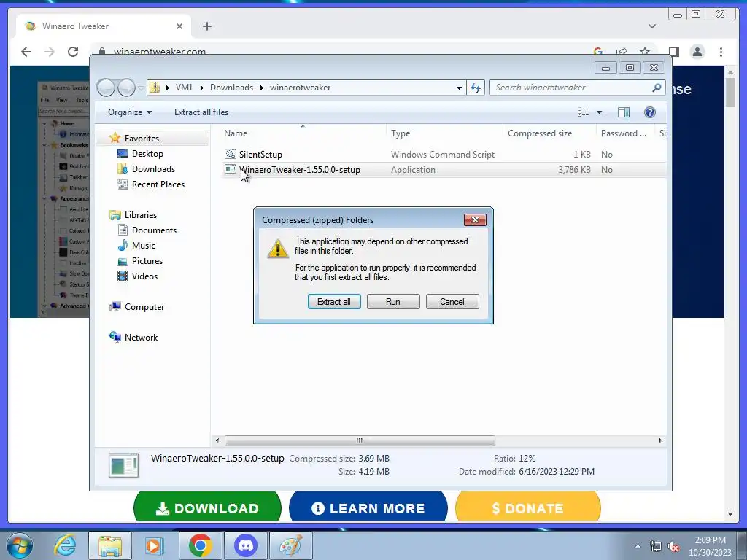Viewport: 747px width, 560px height.
Task: Open Documents library in navigation pane
Action: pos(154,230)
